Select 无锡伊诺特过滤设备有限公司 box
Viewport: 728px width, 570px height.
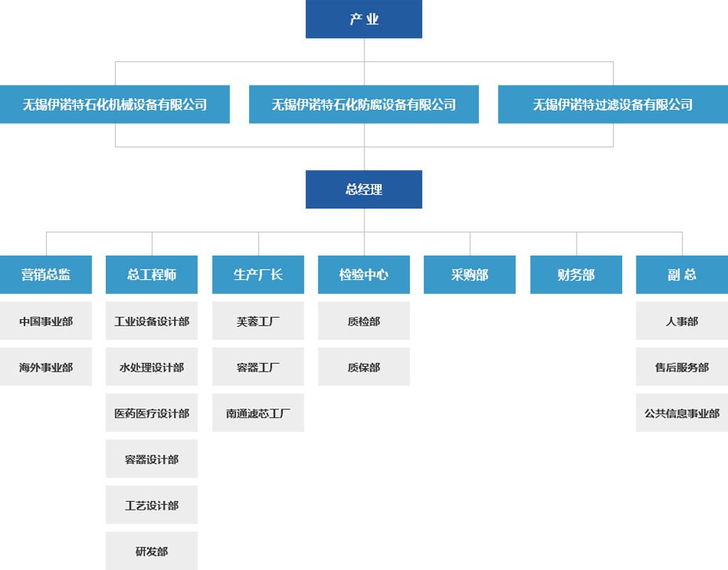click(x=613, y=104)
